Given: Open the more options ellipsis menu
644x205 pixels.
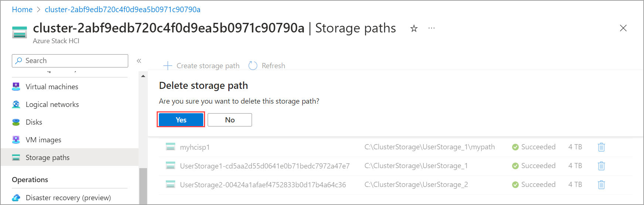Looking at the screenshot, I should click(x=432, y=28).
